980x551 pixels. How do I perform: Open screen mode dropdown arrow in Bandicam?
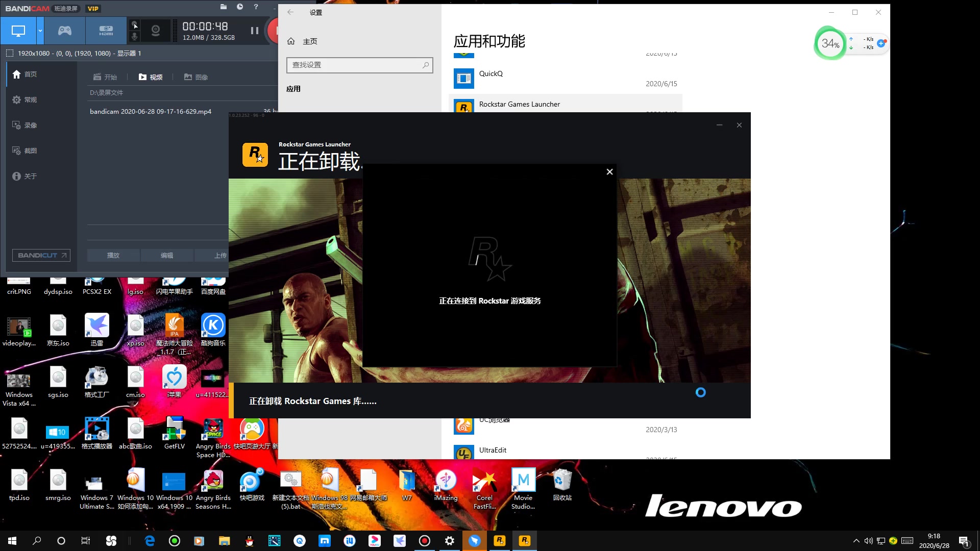[x=40, y=31]
